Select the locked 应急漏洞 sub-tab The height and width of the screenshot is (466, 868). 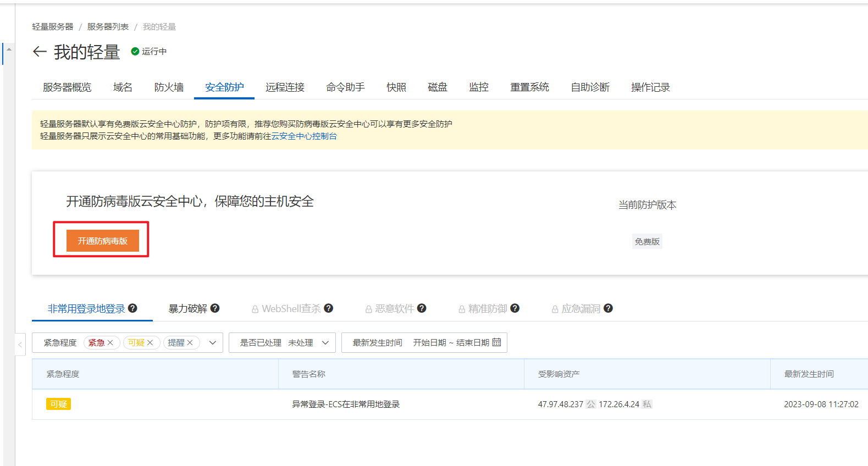(x=581, y=309)
